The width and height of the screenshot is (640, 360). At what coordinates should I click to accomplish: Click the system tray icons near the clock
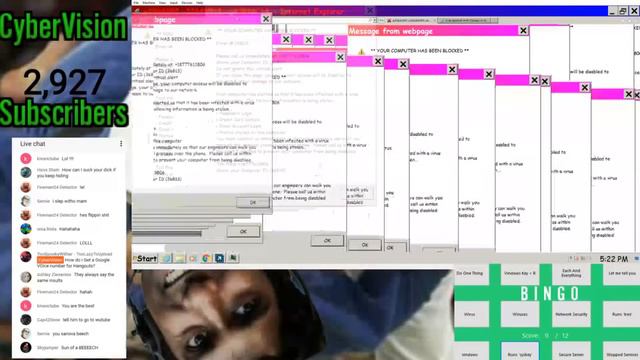pos(580,258)
